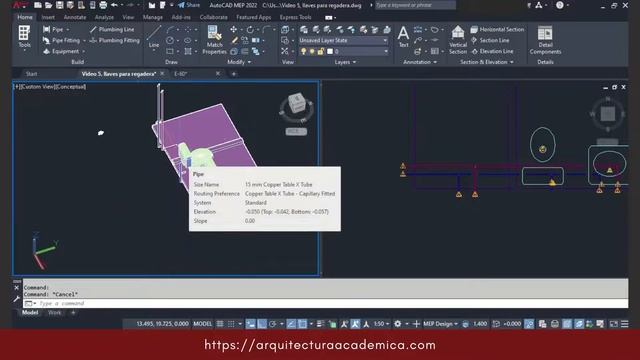
Task: Select the Circle draw tool
Action: [170, 40]
